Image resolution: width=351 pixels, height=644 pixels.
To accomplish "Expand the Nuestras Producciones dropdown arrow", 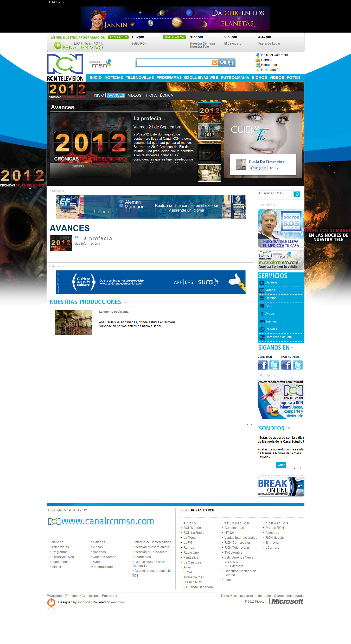I will tap(125, 302).
